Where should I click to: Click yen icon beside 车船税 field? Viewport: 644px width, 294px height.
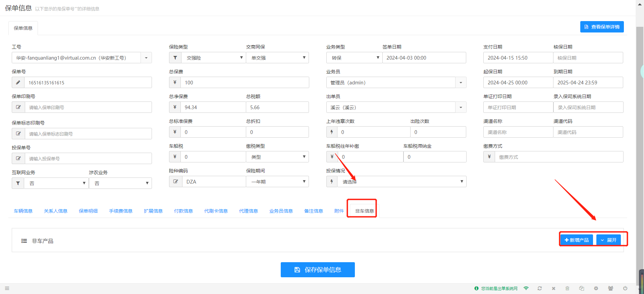coord(175,157)
